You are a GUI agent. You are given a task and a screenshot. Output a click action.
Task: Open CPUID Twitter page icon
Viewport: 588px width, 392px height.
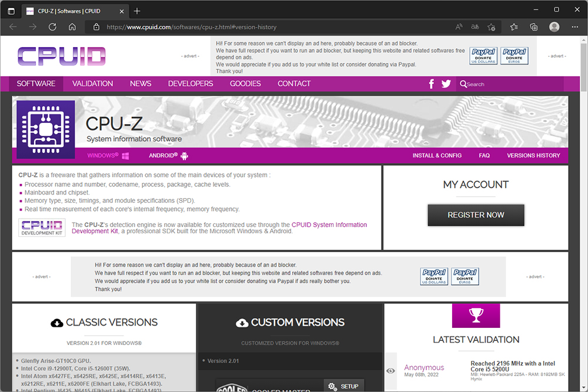tap(446, 84)
